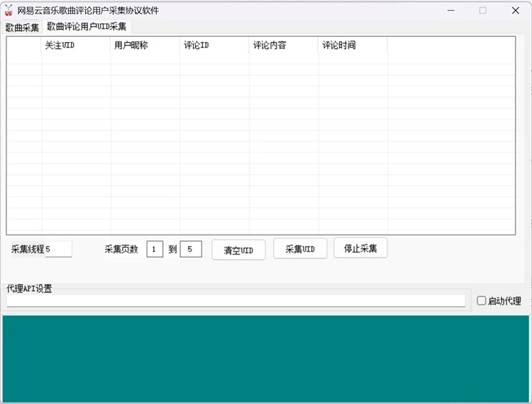Click the end page field after 到
This screenshot has width=532, height=404.
point(191,249)
